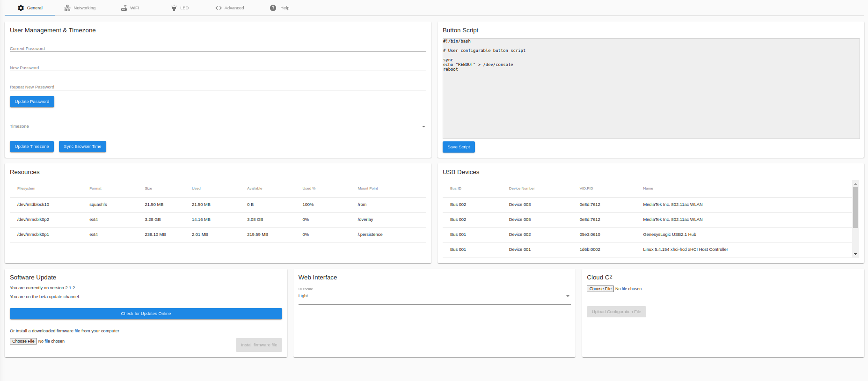The width and height of the screenshot is (868, 381).
Task: Click the VID:PID column header
Action: coord(586,189)
